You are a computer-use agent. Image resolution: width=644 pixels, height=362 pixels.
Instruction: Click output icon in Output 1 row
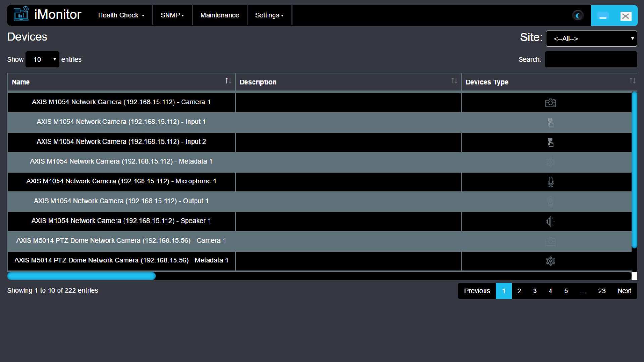coord(550,201)
